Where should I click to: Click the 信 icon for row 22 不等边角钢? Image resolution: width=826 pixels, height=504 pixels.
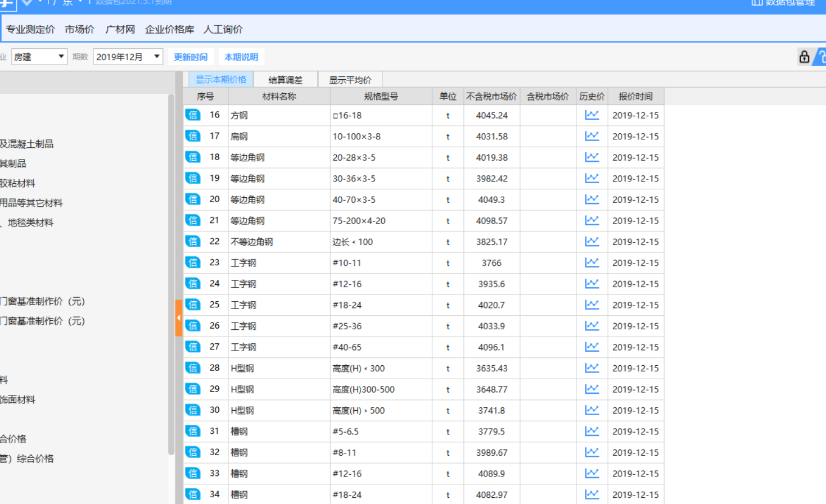[193, 242]
